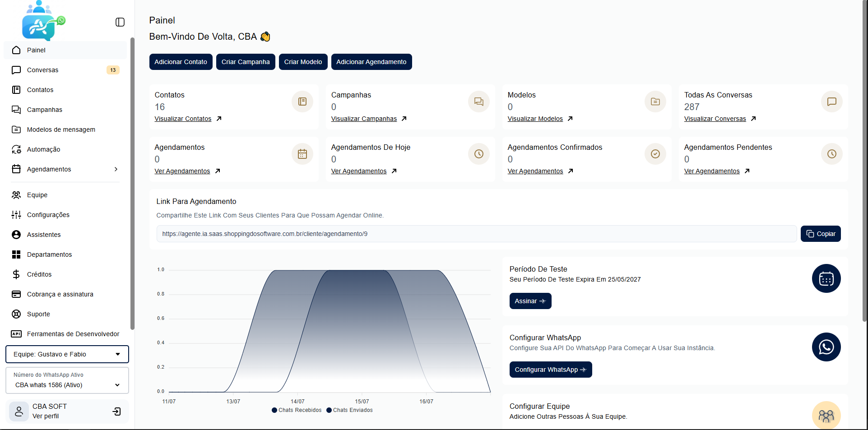The height and width of the screenshot is (430, 868).
Task: Click the agendamento link URL field
Action: (x=477, y=234)
